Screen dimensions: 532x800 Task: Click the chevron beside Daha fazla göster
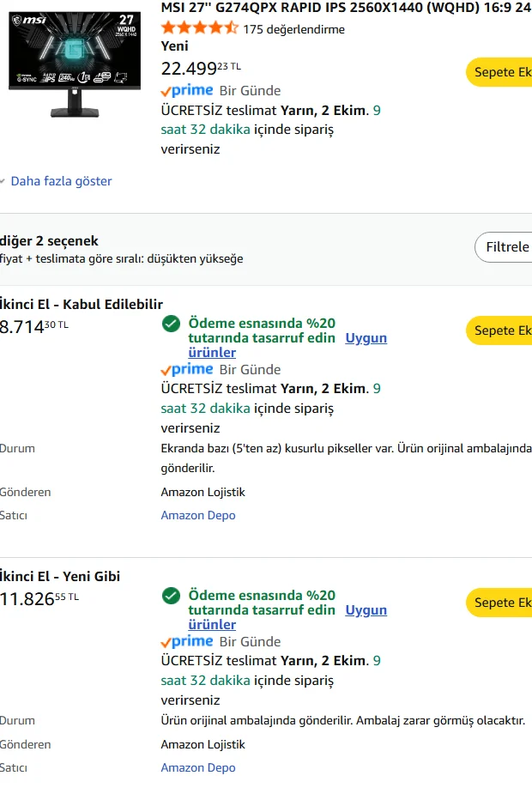[x=3, y=181]
